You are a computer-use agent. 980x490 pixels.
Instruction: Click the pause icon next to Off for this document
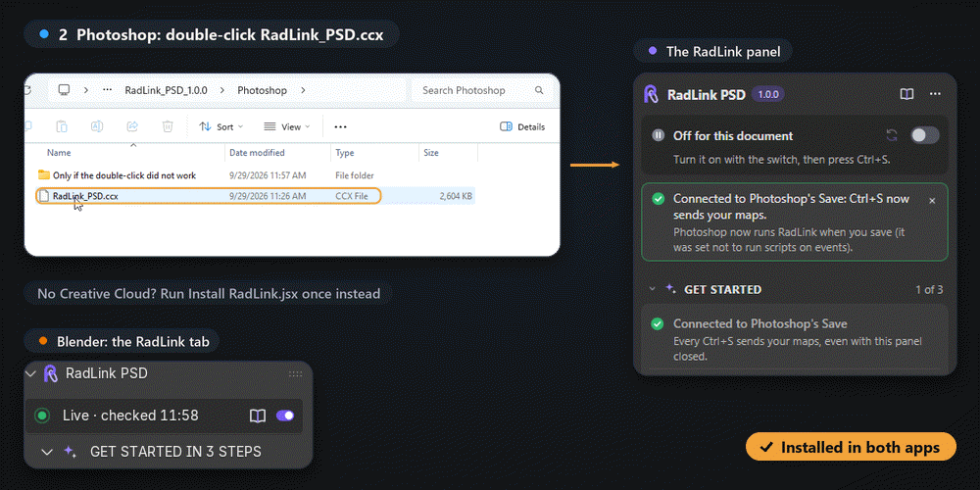(658, 135)
